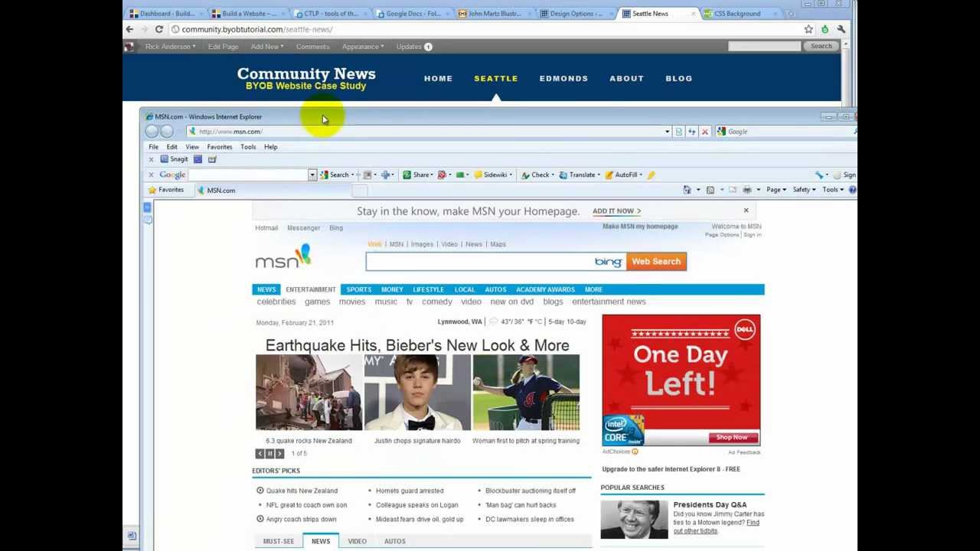Open the Appearance admin dropdown
Image resolution: width=980 pixels, height=551 pixels.
[363, 47]
